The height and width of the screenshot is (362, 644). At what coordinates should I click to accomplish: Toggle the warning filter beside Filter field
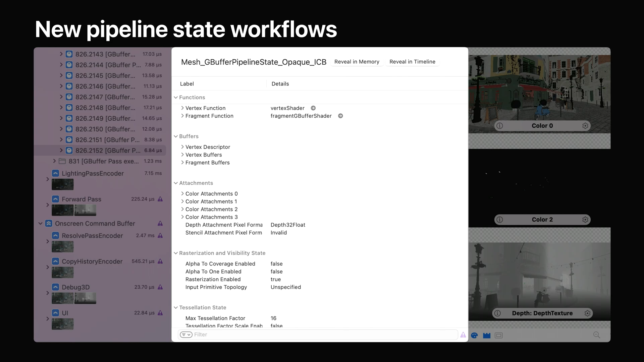click(x=463, y=335)
